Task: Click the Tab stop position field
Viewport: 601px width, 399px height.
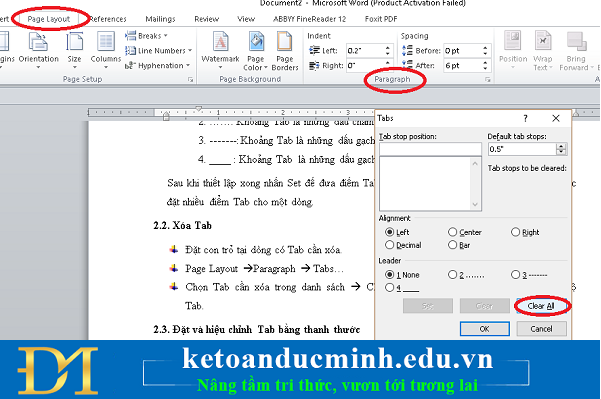Action: (430, 149)
